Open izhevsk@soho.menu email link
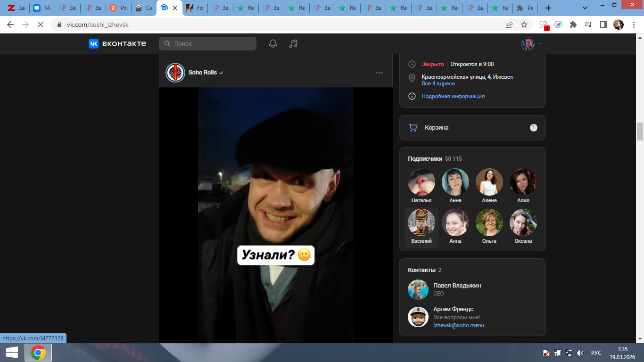Screen dimensions: 644x362 (x=459, y=325)
